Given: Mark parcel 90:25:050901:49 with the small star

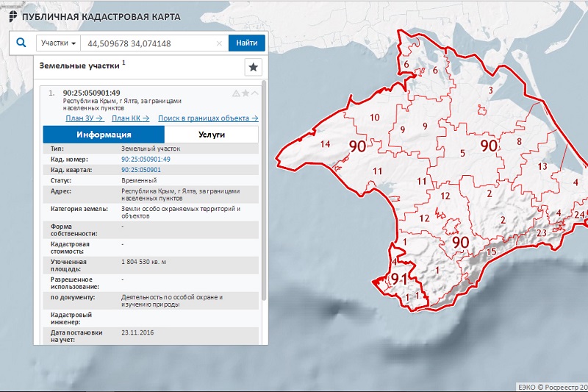Looking at the screenshot, I should point(245,93).
